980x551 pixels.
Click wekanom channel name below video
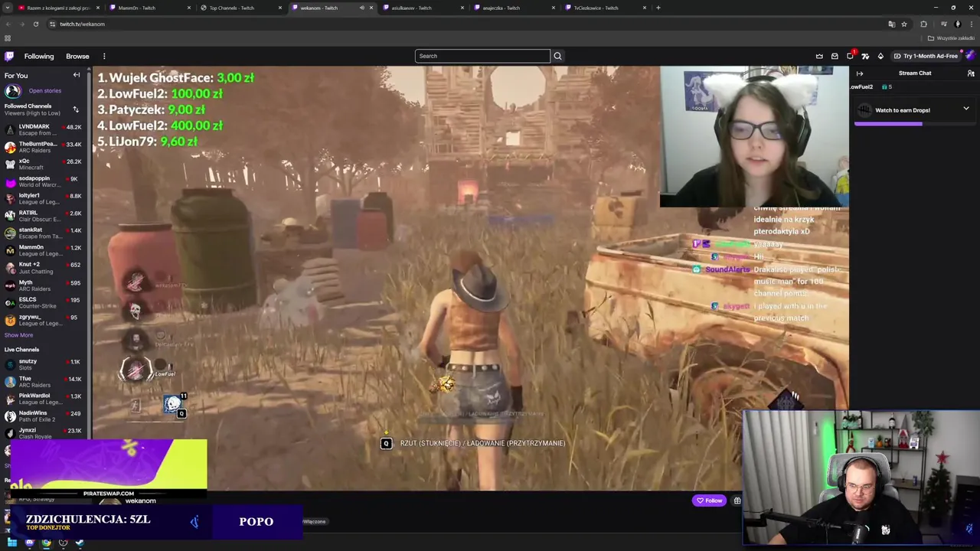click(x=140, y=500)
